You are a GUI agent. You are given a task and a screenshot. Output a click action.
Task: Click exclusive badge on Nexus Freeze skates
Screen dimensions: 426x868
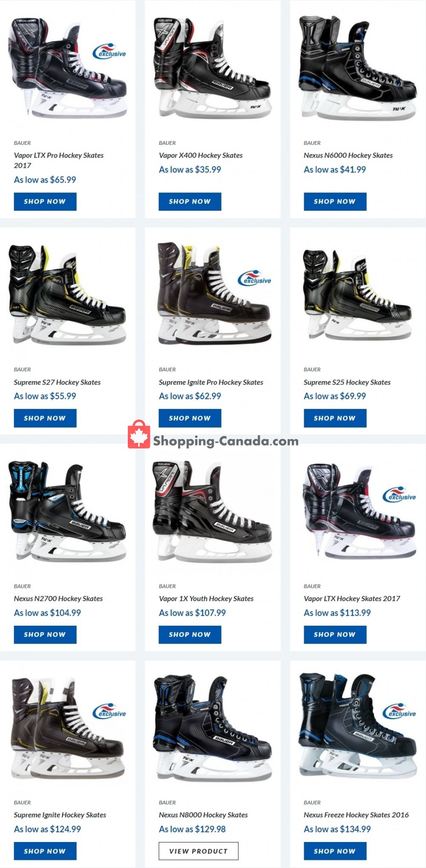pos(399,711)
